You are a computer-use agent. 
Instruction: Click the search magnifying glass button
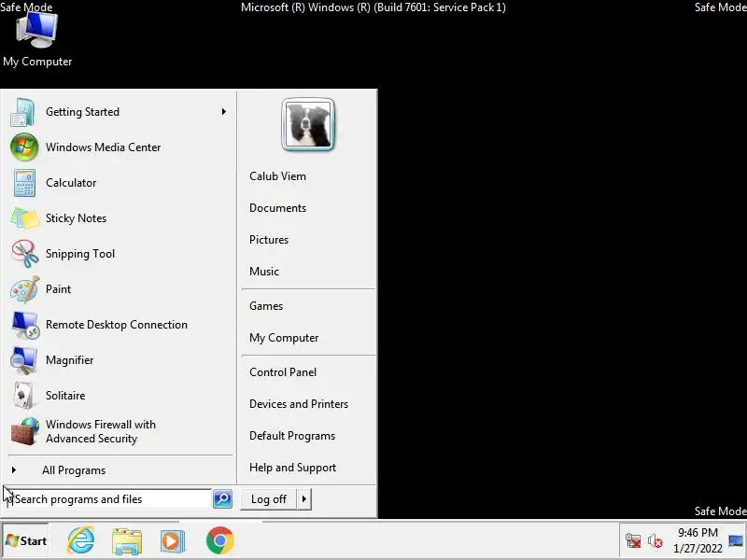[x=222, y=499]
